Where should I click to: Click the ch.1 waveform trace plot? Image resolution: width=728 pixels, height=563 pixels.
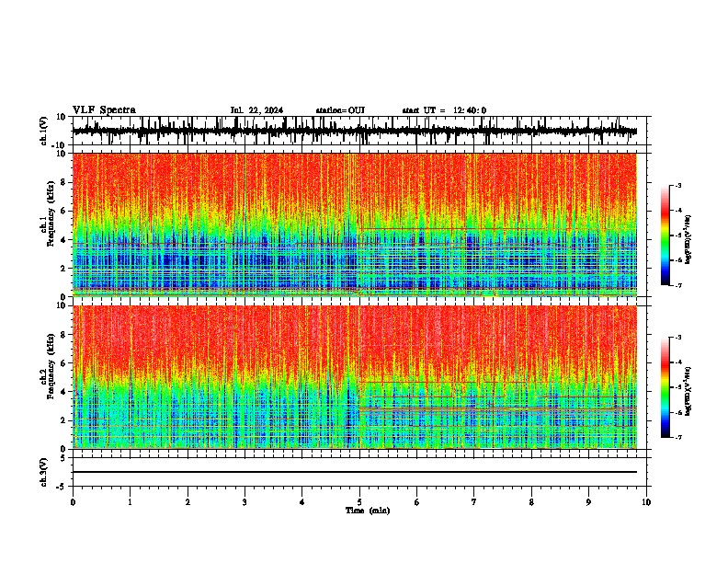coord(355,131)
